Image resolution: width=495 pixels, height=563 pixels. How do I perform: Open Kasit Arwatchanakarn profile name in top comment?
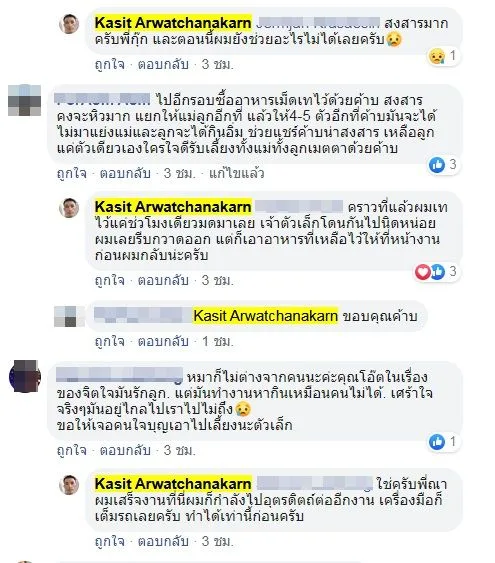pyautogui.click(x=173, y=23)
